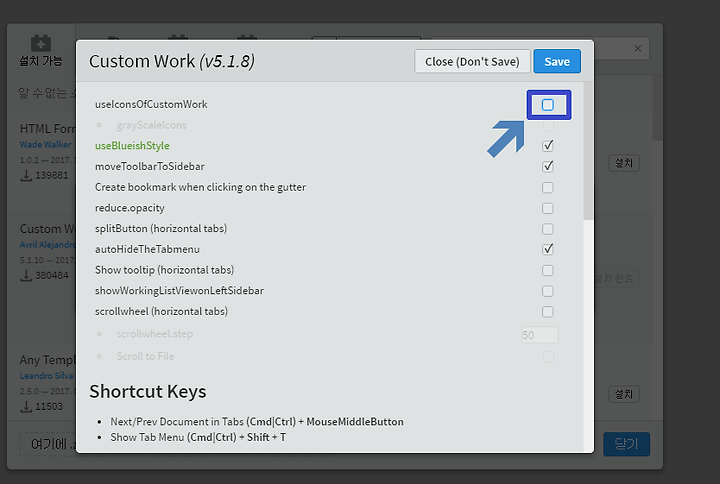Check showWorkingListViewonLeftSidebar option
720x484 pixels.
click(x=547, y=291)
